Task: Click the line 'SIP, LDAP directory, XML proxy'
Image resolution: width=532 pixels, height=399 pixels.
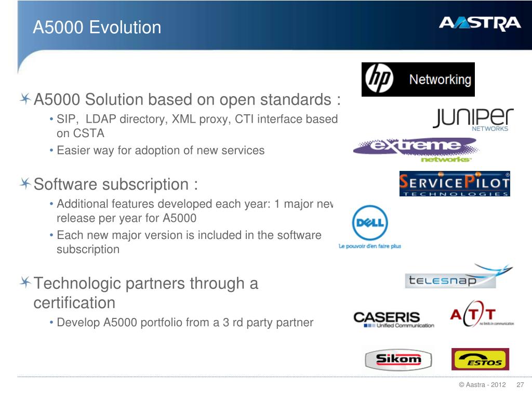Action: pos(197,119)
